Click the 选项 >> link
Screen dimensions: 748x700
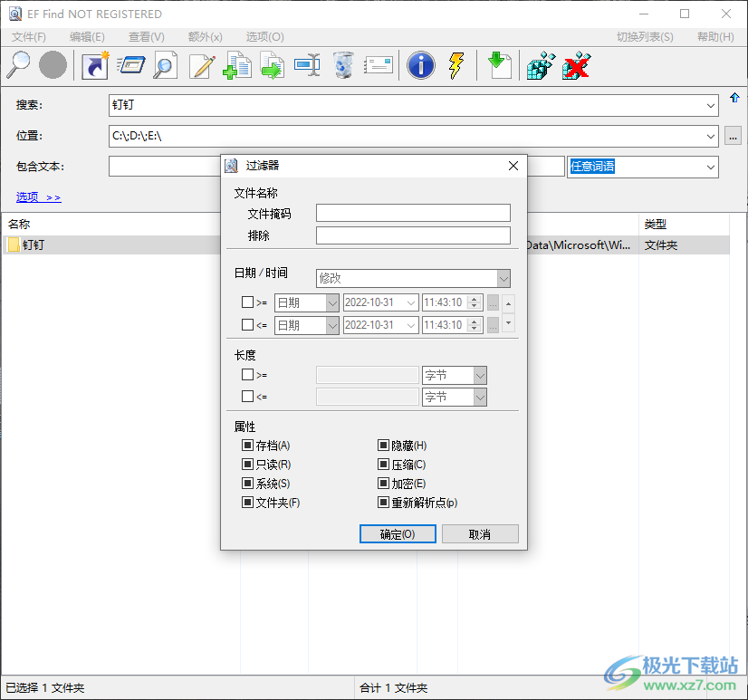coord(39,197)
